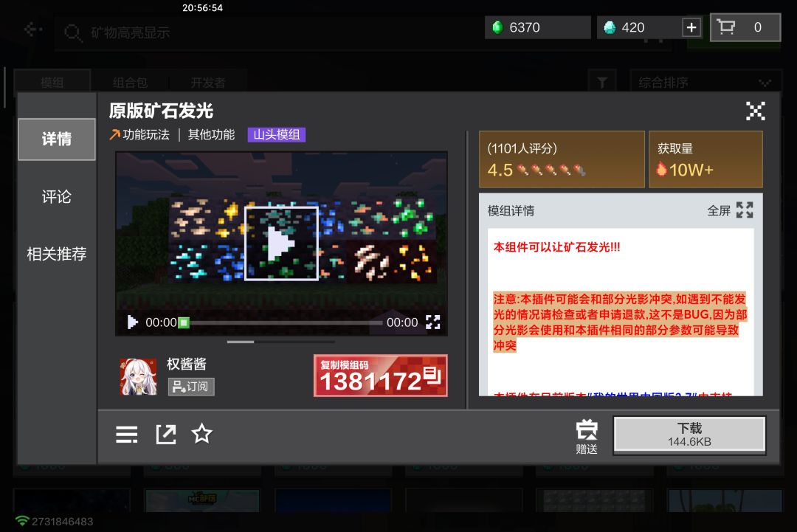
Task: Click the 山头模组 tag
Action: [x=277, y=134]
